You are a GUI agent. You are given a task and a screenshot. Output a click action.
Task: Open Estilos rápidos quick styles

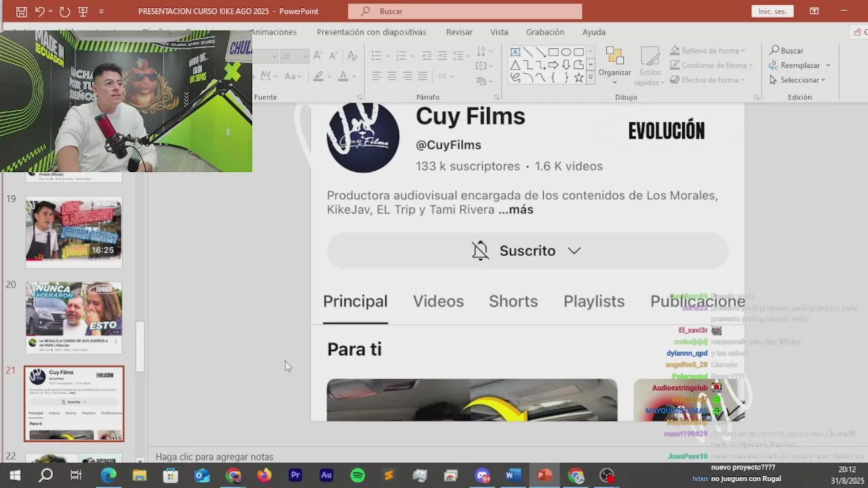(x=650, y=66)
